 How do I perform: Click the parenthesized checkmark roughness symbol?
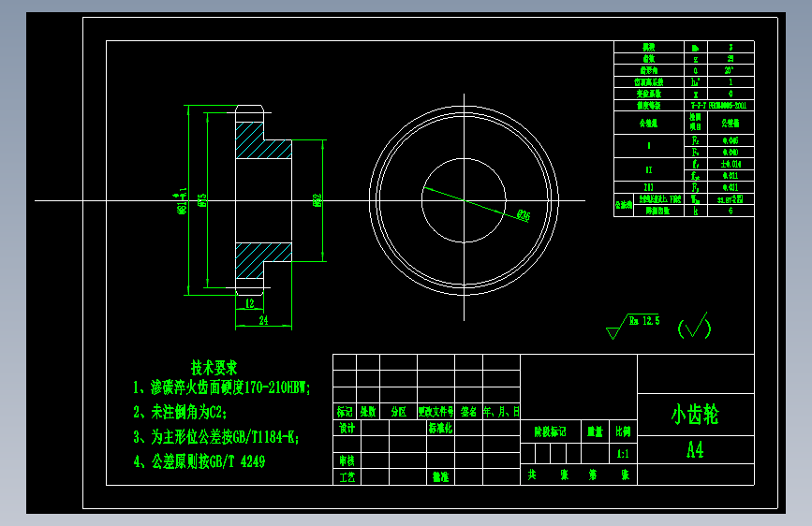pos(694,326)
